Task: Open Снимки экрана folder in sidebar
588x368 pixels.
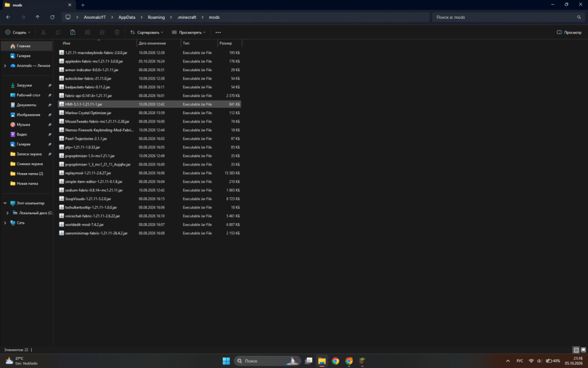Action: tap(26, 164)
